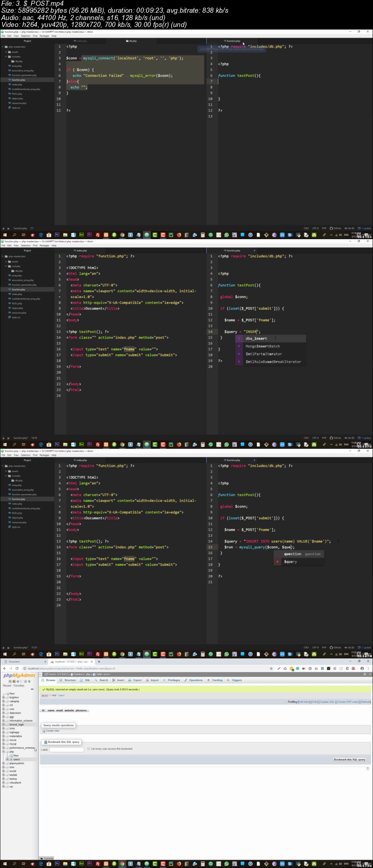Enable the Profiling checkbox
The height and width of the screenshot is (868, 373).
[285, 701]
